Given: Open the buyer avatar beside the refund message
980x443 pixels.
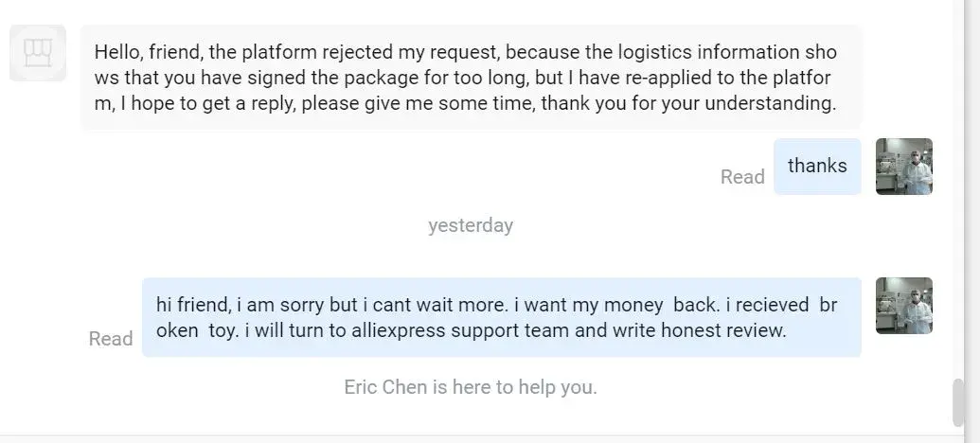Looking at the screenshot, I should tap(903, 306).
